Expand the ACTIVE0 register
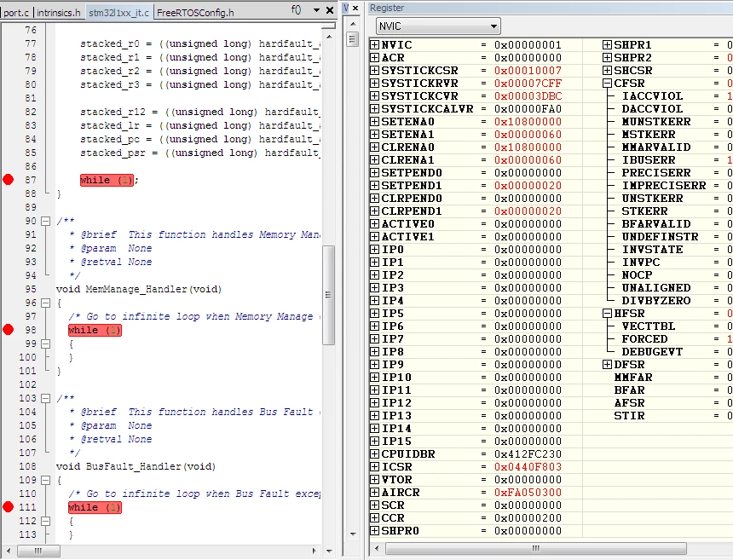Screen dimensions: 733x560 (374, 223)
